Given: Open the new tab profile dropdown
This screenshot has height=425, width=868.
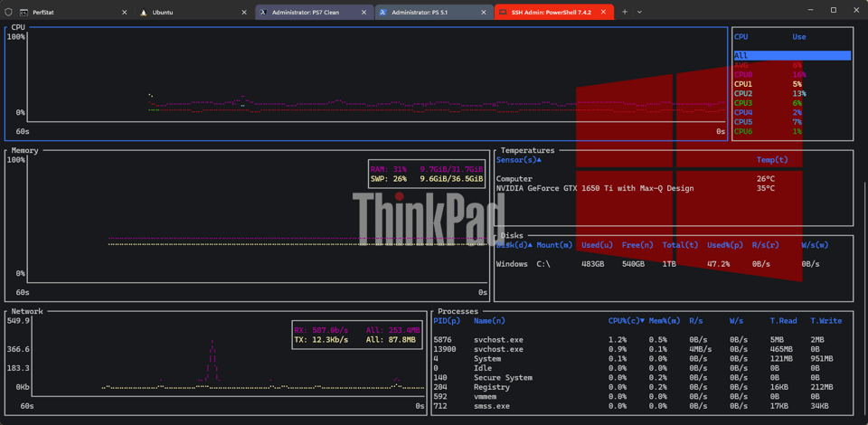Looking at the screenshot, I should (x=640, y=12).
